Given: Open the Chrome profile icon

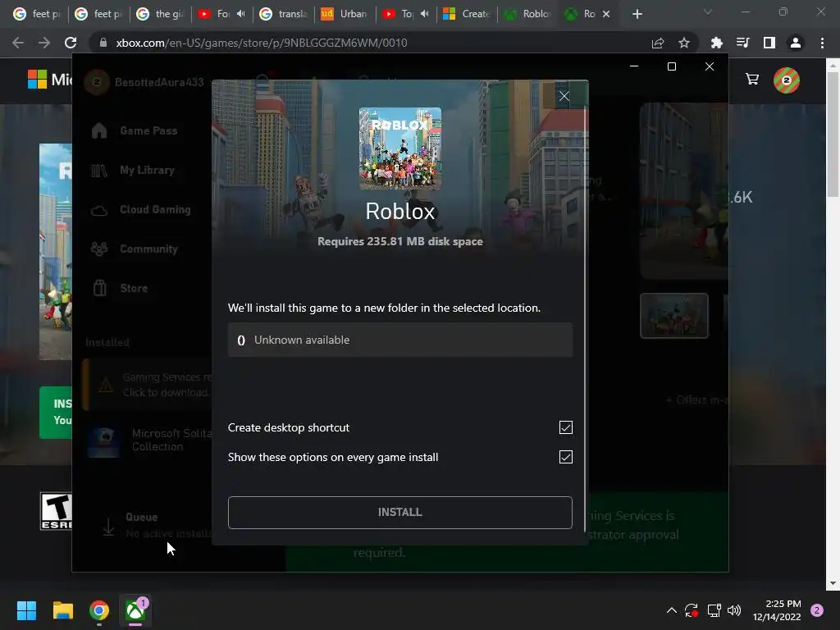Looking at the screenshot, I should (x=796, y=43).
